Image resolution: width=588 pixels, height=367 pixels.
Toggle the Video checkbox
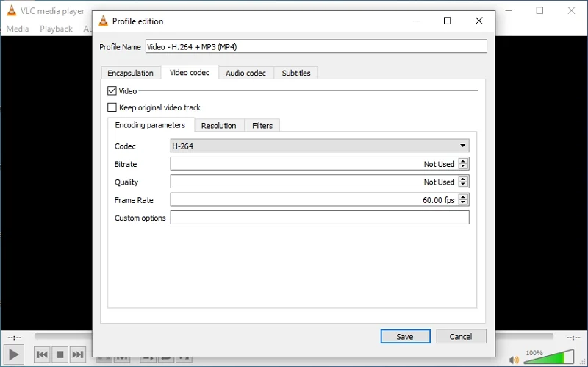click(112, 90)
